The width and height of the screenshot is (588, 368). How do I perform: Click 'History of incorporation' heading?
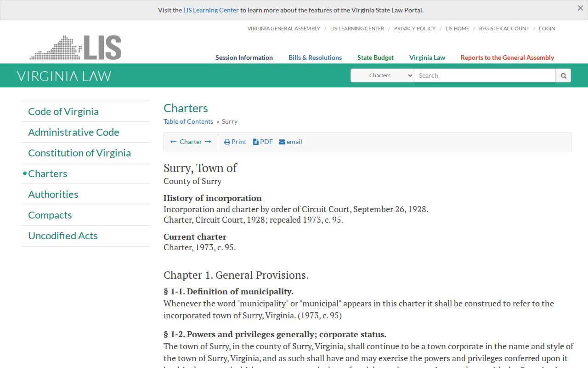213,198
